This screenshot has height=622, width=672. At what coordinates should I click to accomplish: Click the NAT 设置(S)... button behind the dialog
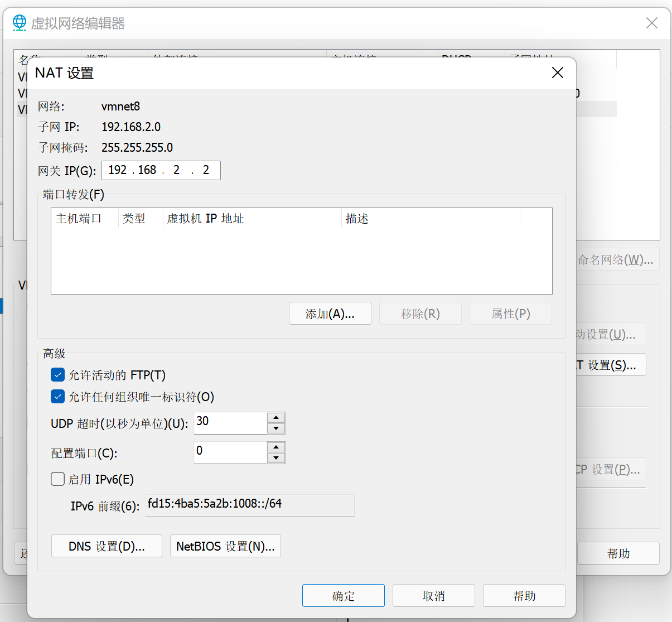pyautogui.click(x=611, y=365)
